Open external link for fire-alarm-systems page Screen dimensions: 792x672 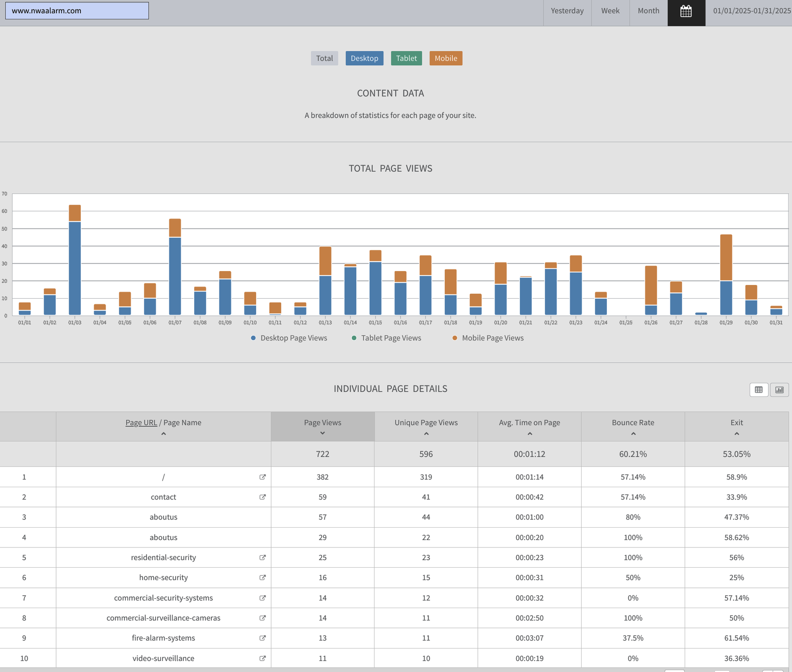coord(262,638)
